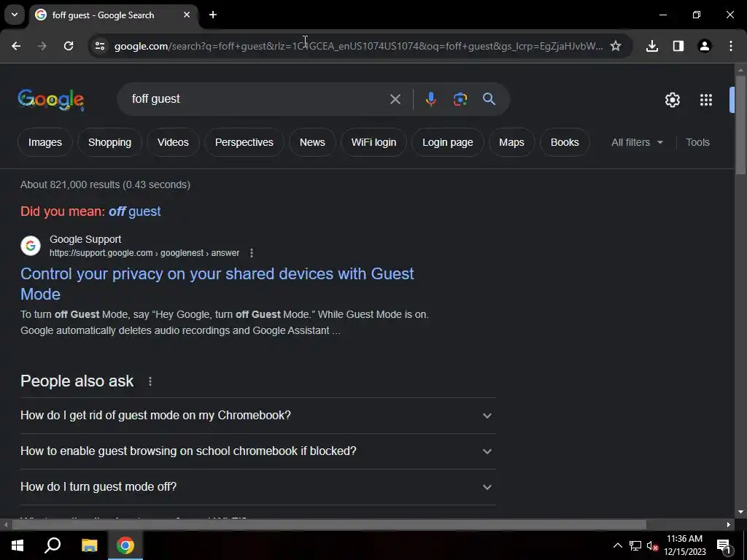This screenshot has width=747, height=560.
Task: Open new tab with plus button
Action: (213, 15)
